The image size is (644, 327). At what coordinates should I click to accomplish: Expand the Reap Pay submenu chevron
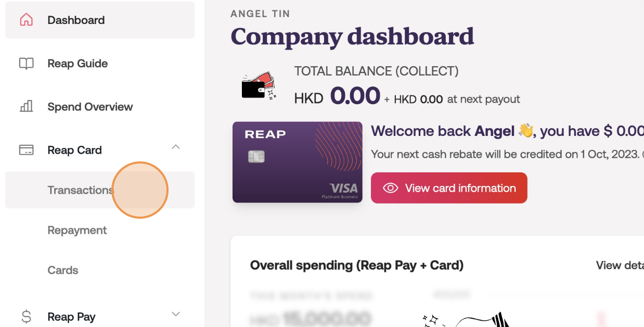176,314
